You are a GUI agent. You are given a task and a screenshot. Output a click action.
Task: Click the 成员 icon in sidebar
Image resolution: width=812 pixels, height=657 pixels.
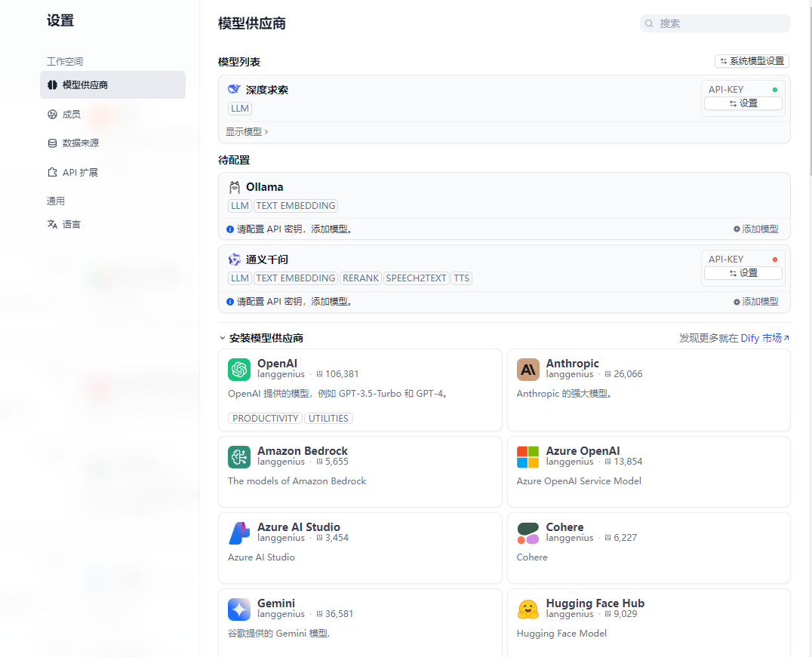pos(52,115)
